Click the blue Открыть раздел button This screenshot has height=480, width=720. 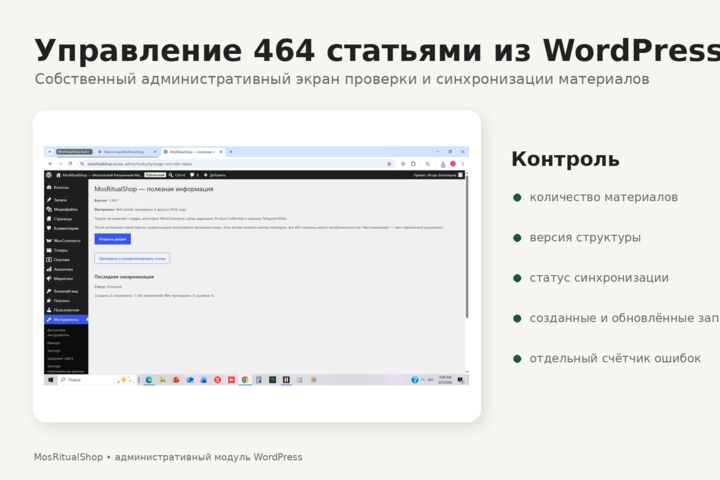click(112, 239)
